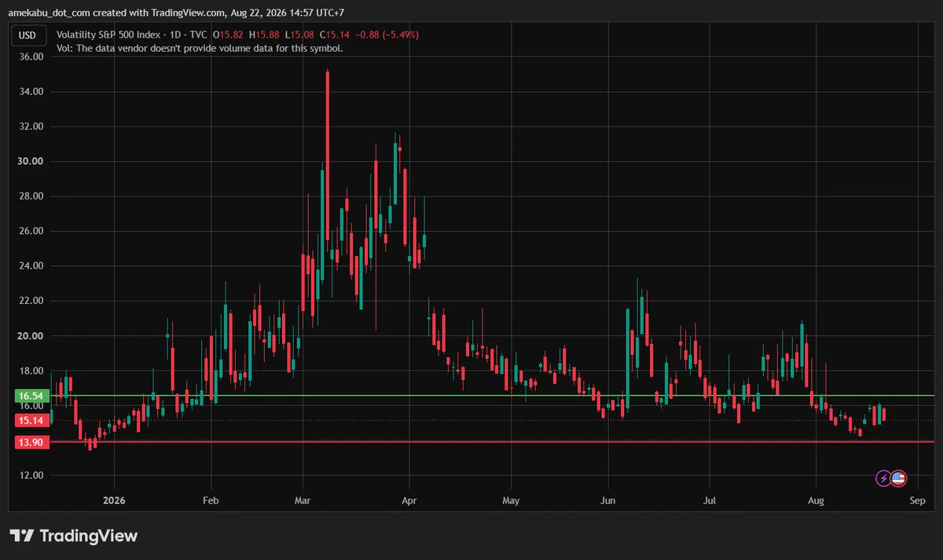
Task: Click the Jun time axis label
Action: (607, 500)
